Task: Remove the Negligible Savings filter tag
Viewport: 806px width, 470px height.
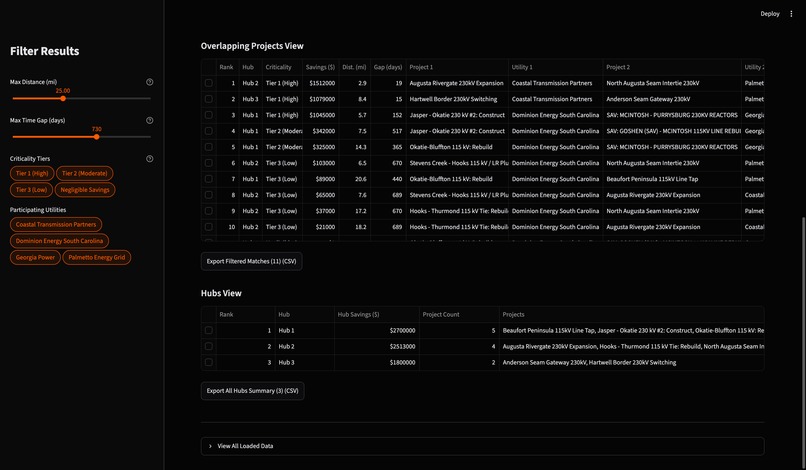Action: click(85, 190)
